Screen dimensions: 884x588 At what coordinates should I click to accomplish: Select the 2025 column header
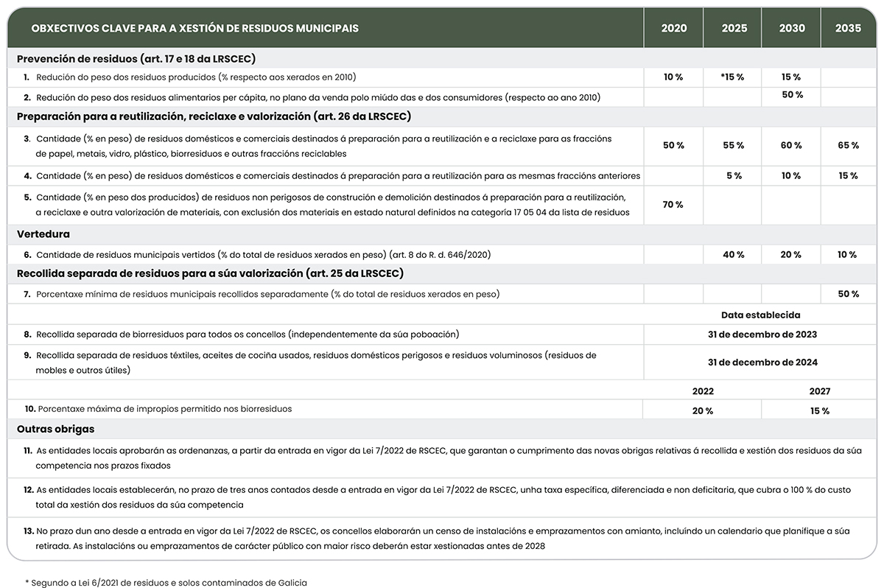(732, 28)
